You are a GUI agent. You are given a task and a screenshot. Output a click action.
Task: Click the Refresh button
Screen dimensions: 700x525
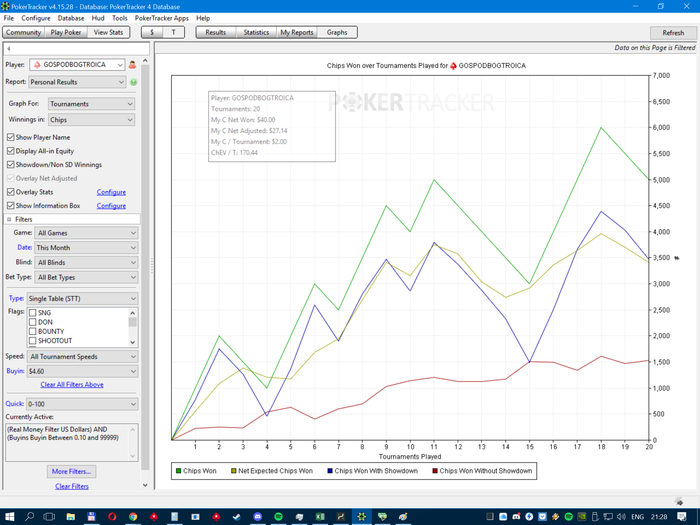click(x=673, y=33)
